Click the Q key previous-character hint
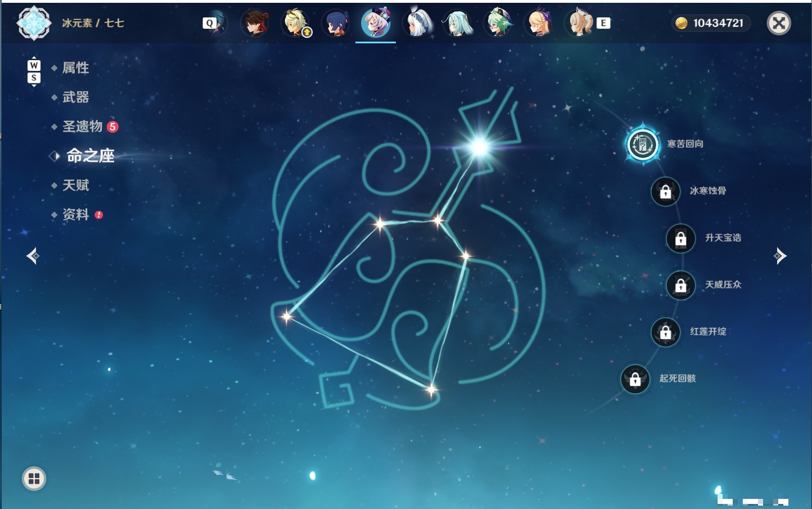 (210, 23)
